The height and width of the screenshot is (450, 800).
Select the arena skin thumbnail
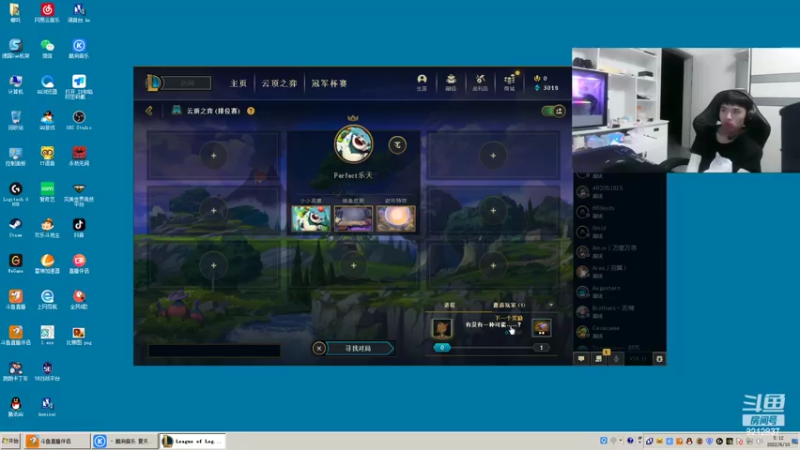click(354, 218)
